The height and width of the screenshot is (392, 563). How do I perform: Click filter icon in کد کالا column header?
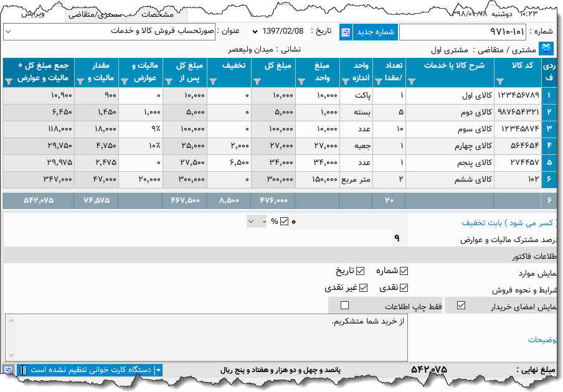pyautogui.click(x=500, y=81)
